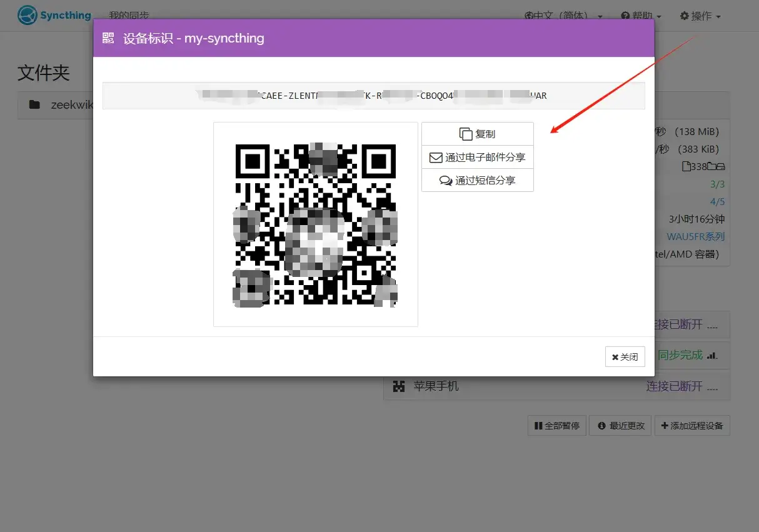Click the gear icon beside 操作
This screenshot has height=532, width=759.
coord(684,16)
